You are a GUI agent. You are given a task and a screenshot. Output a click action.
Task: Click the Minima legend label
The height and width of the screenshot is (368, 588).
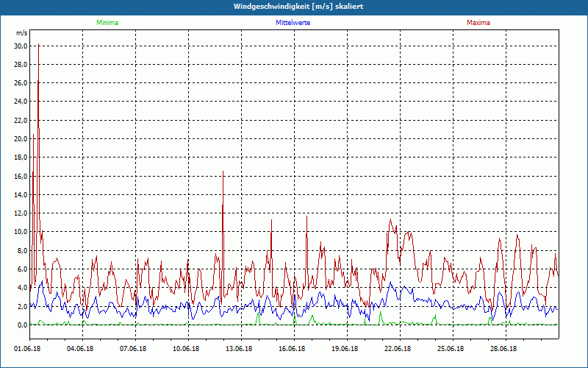[107, 23]
